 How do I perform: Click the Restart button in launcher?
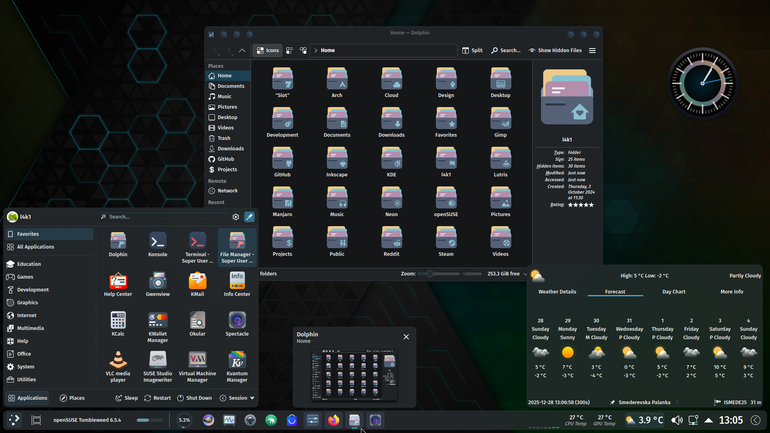tap(158, 398)
